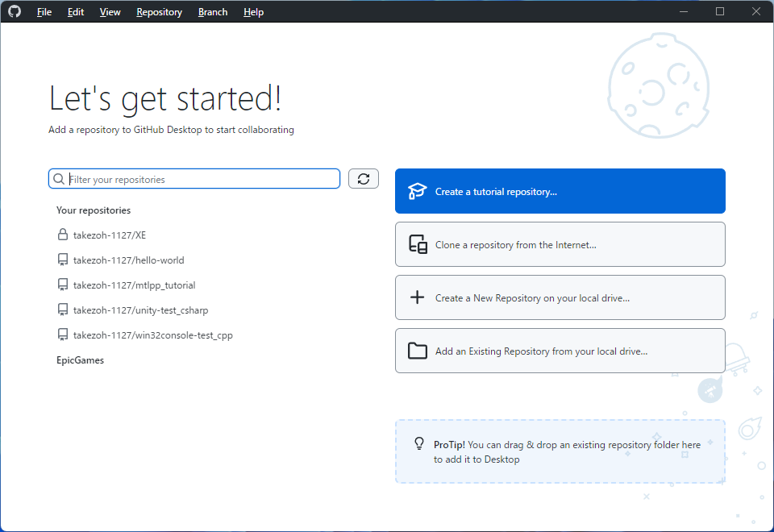Viewport: 774px width, 532px height.
Task: Collapse the Your repositories group
Action: (x=94, y=210)
